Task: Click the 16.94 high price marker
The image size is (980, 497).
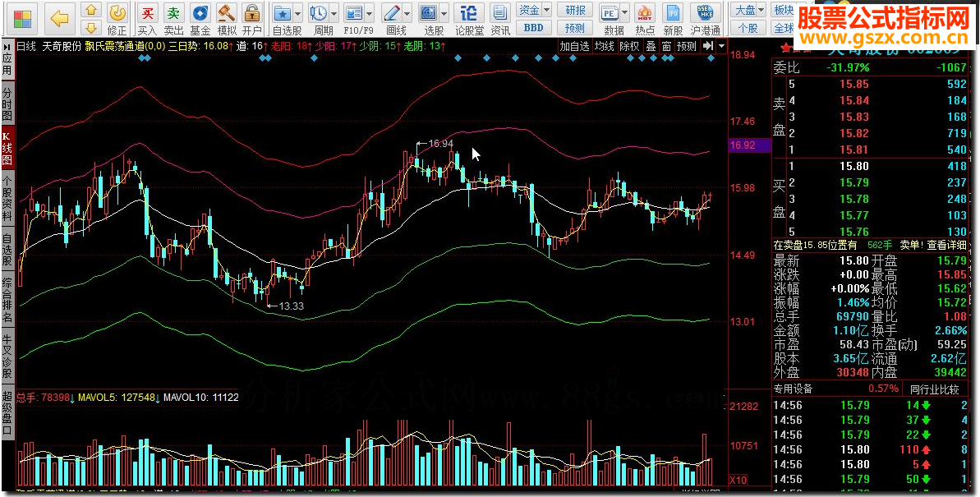Action: [x=440, y=143]
